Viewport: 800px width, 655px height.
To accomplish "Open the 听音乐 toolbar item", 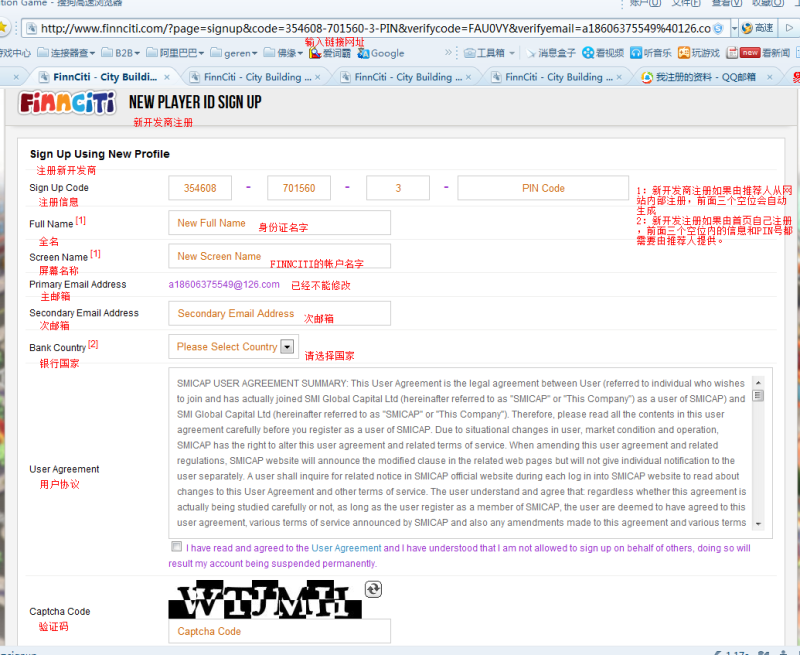I will tap(651, 53).
